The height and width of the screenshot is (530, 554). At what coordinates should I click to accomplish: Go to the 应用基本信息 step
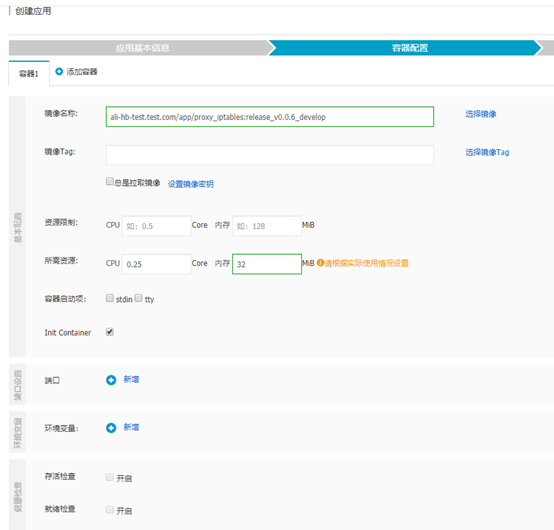[142, 48]
